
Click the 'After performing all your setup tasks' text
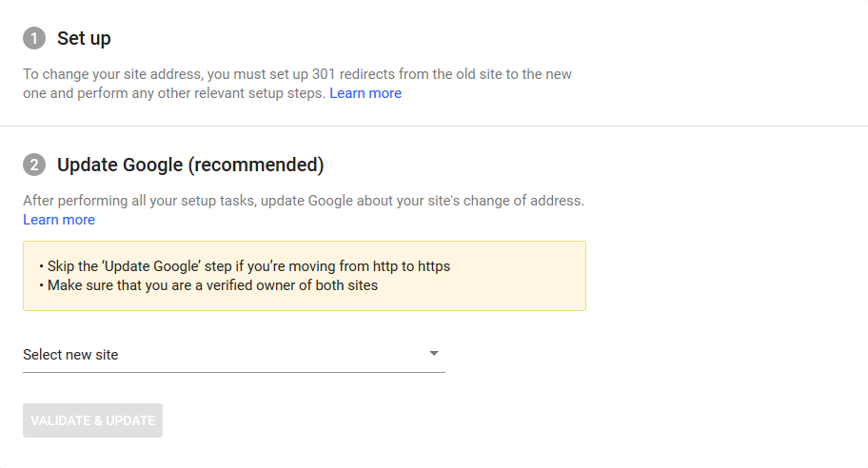click(x=304, y=201)
